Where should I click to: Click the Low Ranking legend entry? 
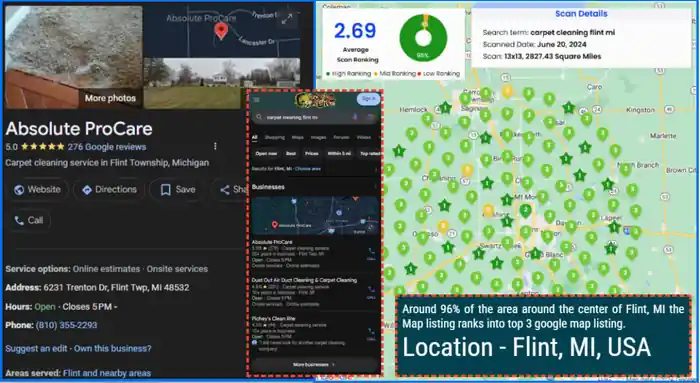click(439, 74)
